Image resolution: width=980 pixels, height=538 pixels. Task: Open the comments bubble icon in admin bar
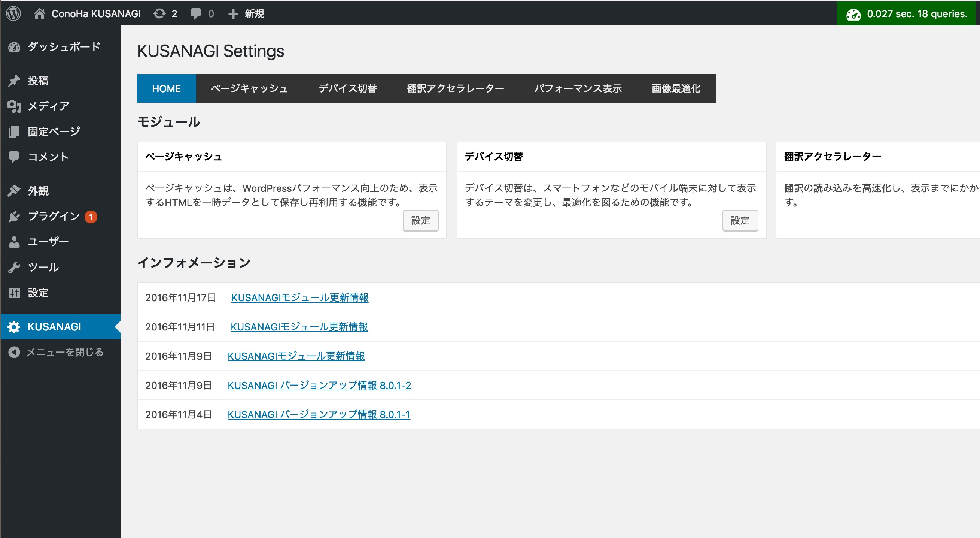click(195, 14)
